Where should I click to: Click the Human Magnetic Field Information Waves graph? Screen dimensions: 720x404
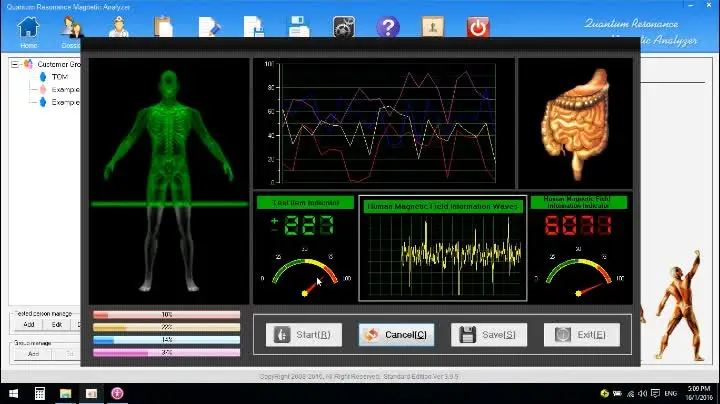tap(443, 248)
